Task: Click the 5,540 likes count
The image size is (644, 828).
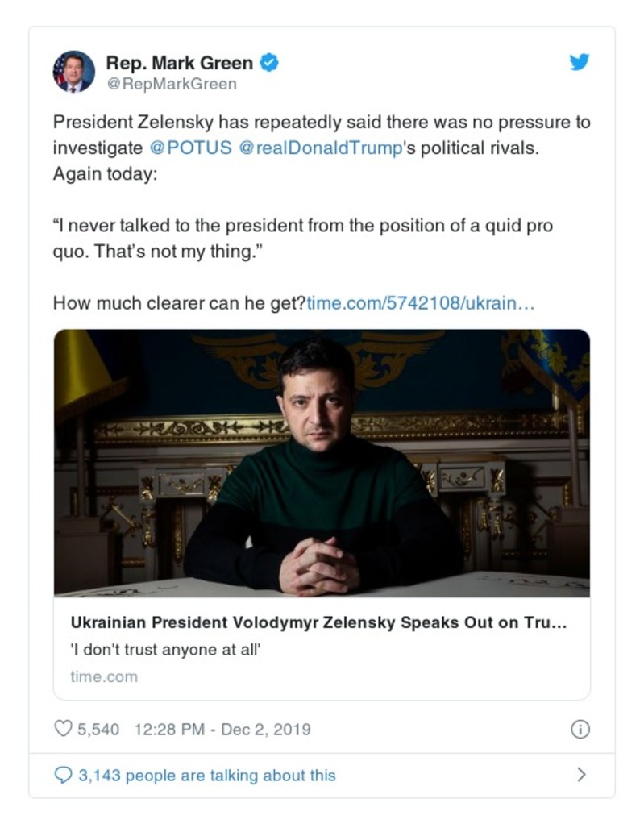Action: pyautogui.click(x=98, y=729)
